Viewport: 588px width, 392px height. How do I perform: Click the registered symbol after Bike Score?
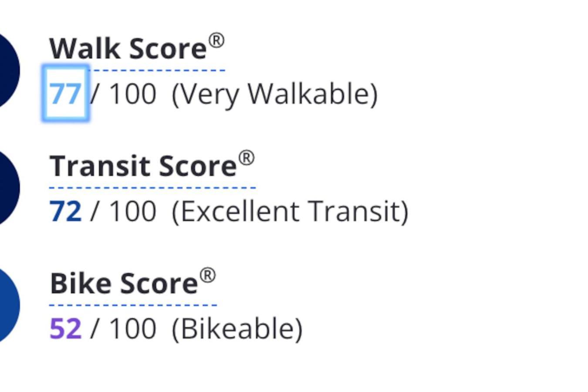click(x=208, y=276)
